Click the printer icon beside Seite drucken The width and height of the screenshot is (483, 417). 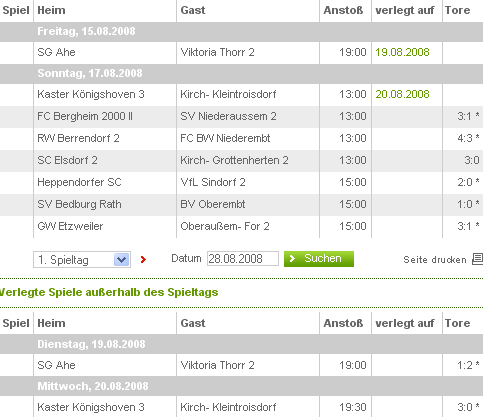click(478, 259)
